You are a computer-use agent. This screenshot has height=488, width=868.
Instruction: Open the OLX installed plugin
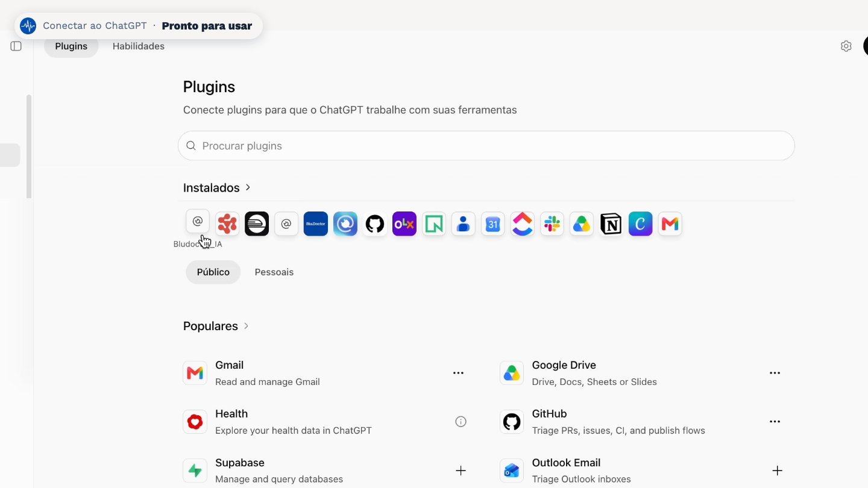404,224
